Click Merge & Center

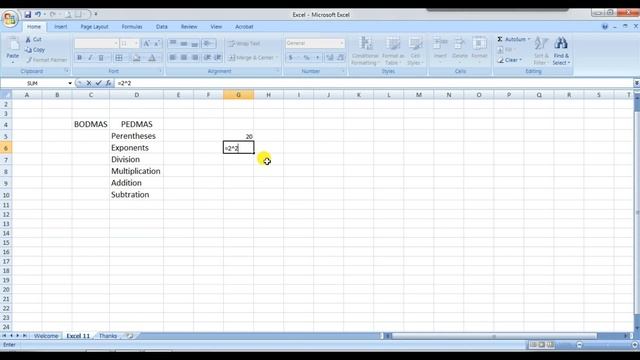252,58
